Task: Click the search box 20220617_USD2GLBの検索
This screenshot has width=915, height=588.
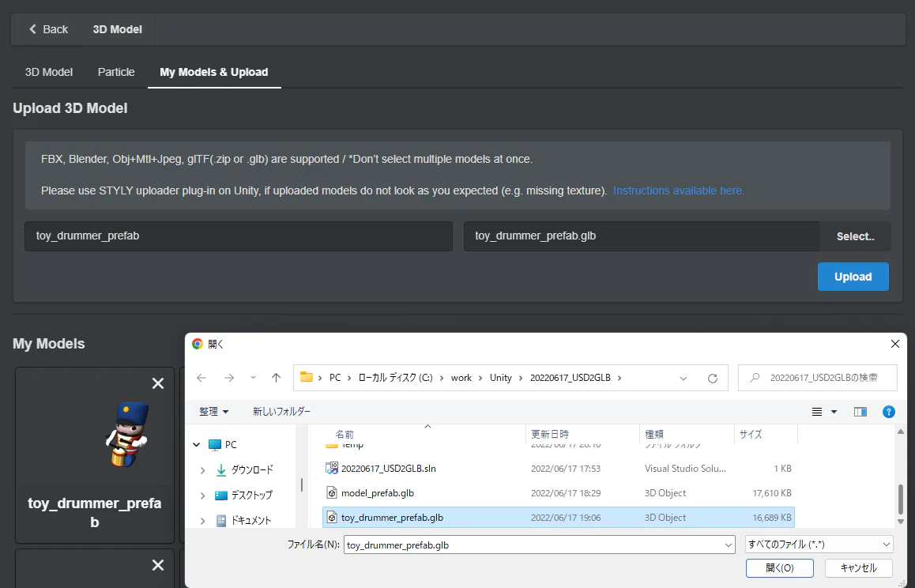Action: tap(818, 378)
